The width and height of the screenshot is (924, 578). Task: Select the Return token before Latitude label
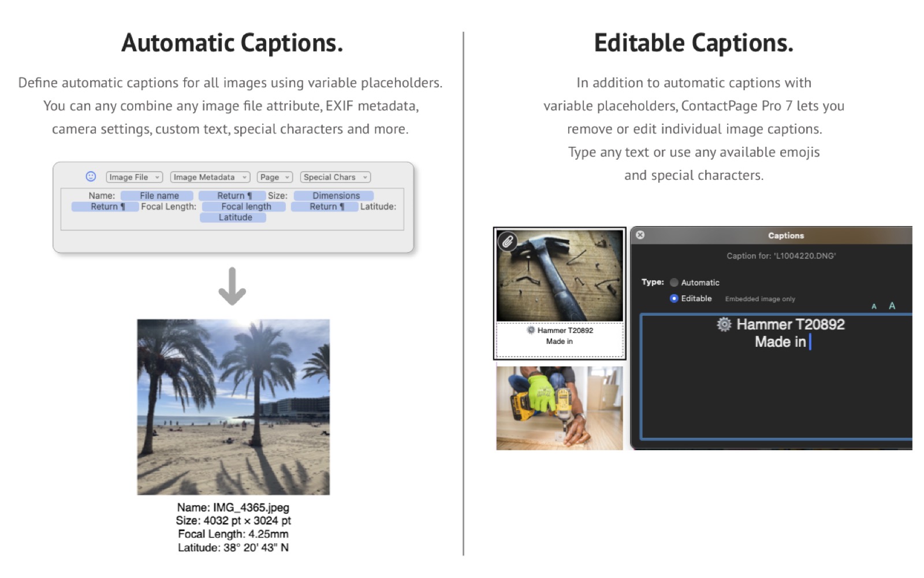point(325,206)
